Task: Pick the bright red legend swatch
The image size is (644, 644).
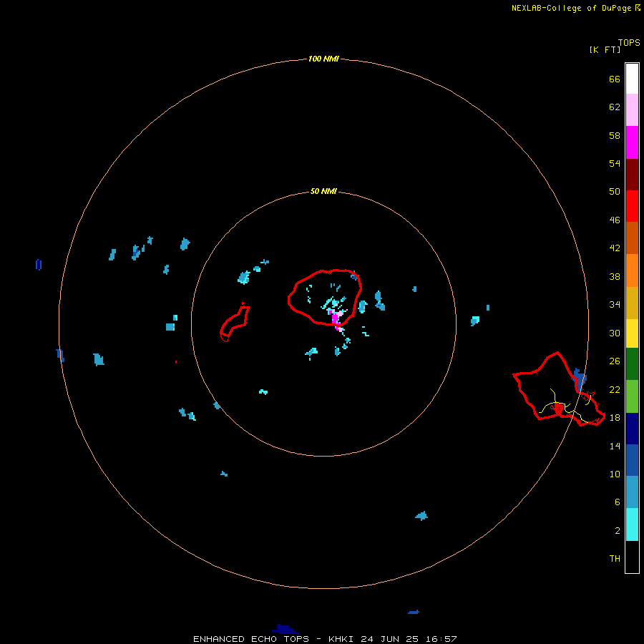Action: coord(632,206)
